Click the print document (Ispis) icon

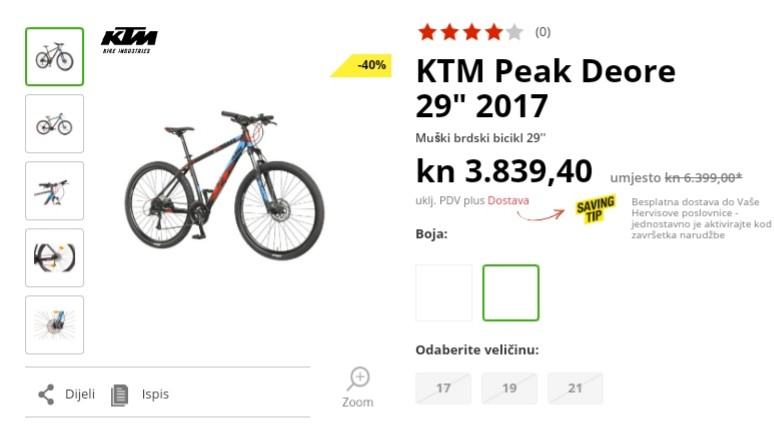point(119,395)
